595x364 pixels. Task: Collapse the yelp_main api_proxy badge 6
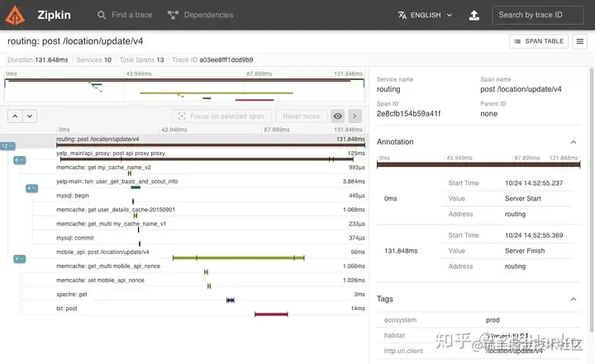tap(19, 160)
